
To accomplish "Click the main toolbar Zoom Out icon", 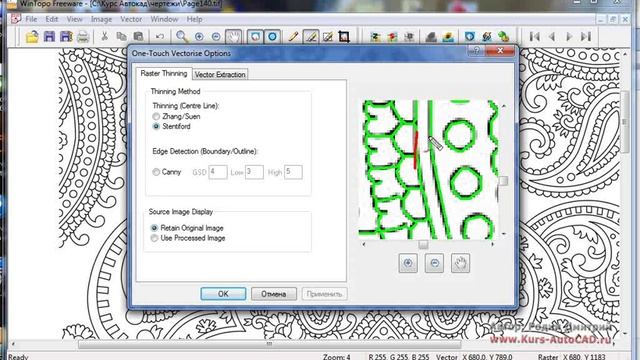I will (x=216, y=37).
